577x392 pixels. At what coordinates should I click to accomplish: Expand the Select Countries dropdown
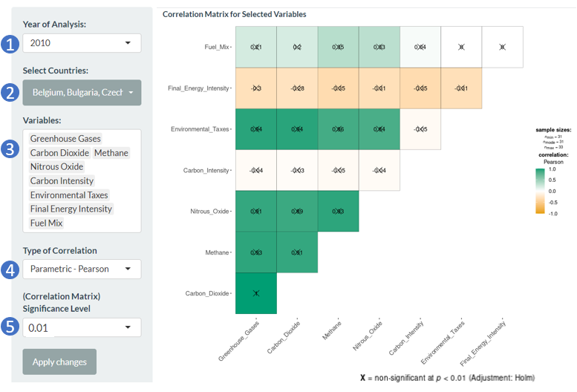point(82,93)
